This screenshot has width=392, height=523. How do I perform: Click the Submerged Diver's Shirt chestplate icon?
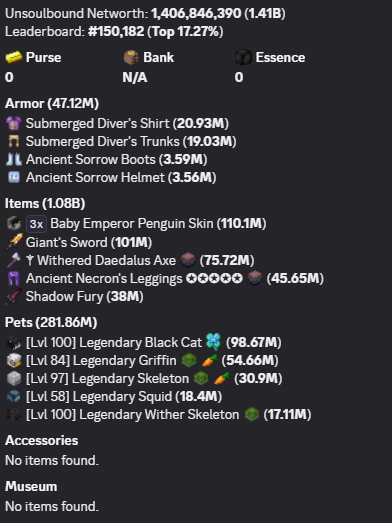14,123
